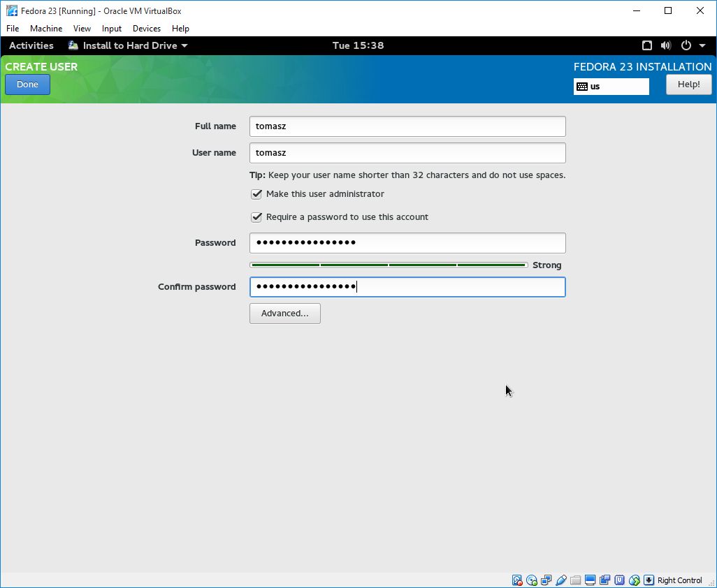Click the user name Tip text
This screenshot has height=588, width=717.
tap(407, 175)
